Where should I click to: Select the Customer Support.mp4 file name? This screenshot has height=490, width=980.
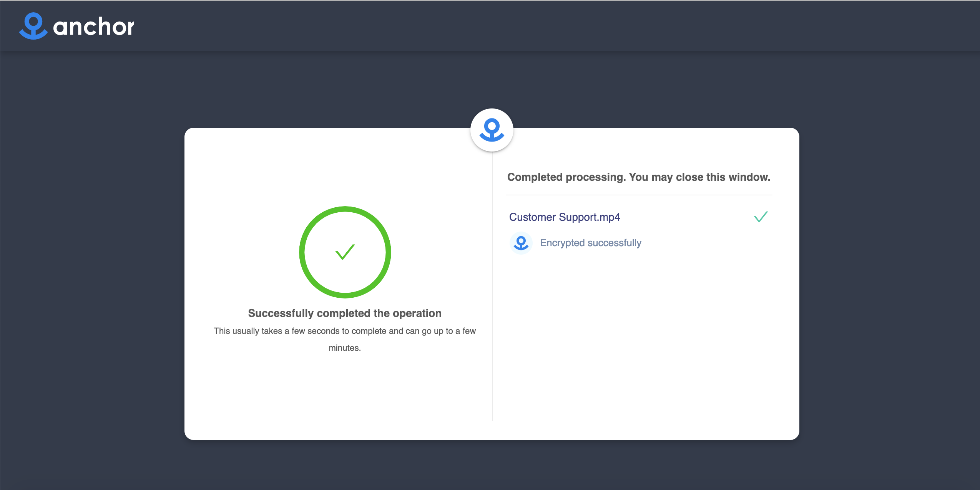tap(564, 217)
